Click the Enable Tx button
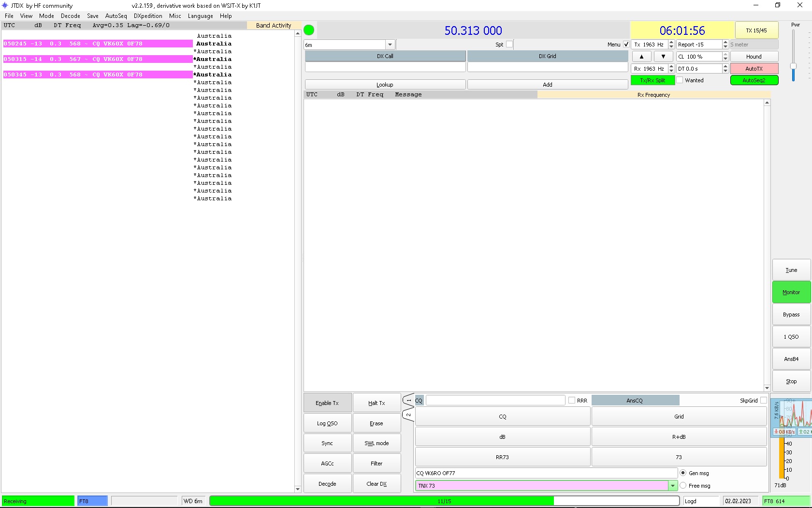This screenshot has height=508, width=812. pyautogui.click(x=327, y=403)
